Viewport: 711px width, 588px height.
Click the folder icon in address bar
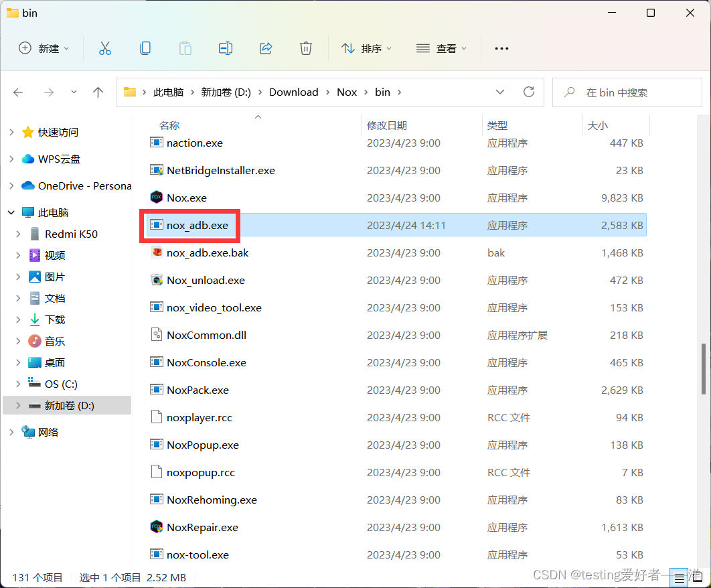click(x=130, y=92)
